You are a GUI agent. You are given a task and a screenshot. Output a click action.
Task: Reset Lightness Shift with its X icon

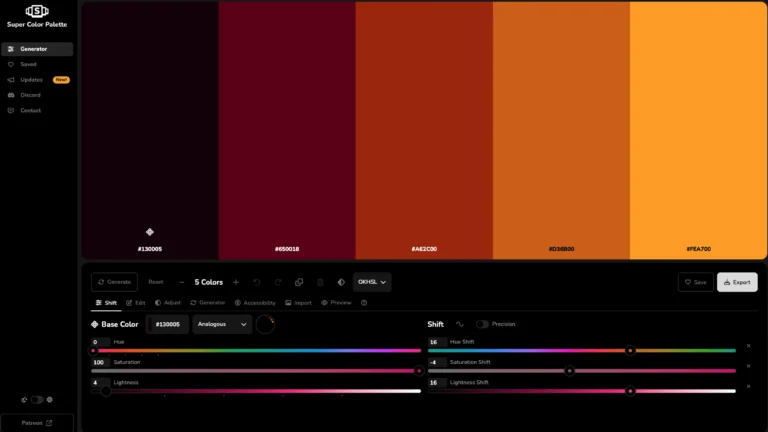pos(748,386)
